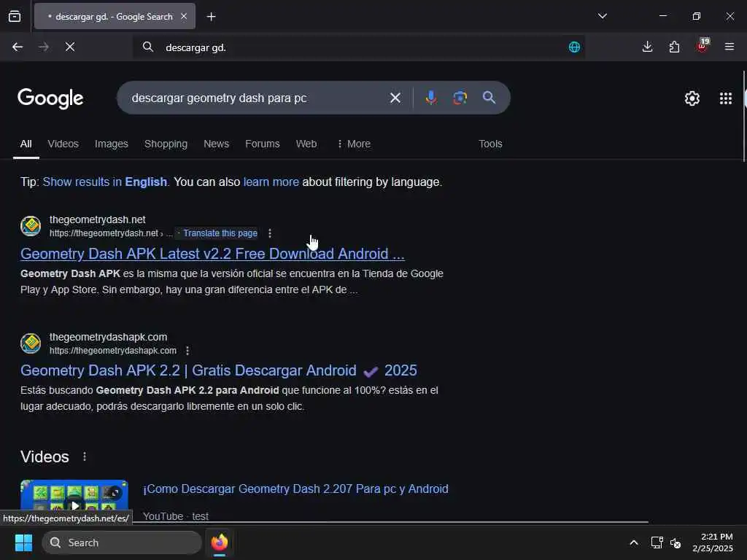Open the uBlock extension with badge 19
Screen dimensions: 747x560
tap(703, 46)
